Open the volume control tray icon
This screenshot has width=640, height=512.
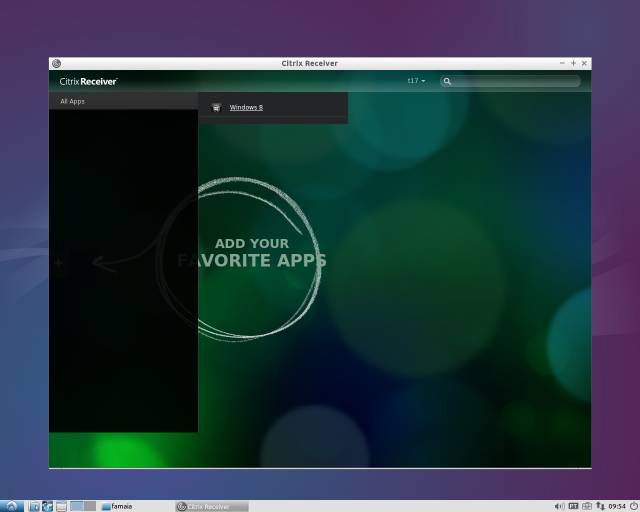click(559, 506)
